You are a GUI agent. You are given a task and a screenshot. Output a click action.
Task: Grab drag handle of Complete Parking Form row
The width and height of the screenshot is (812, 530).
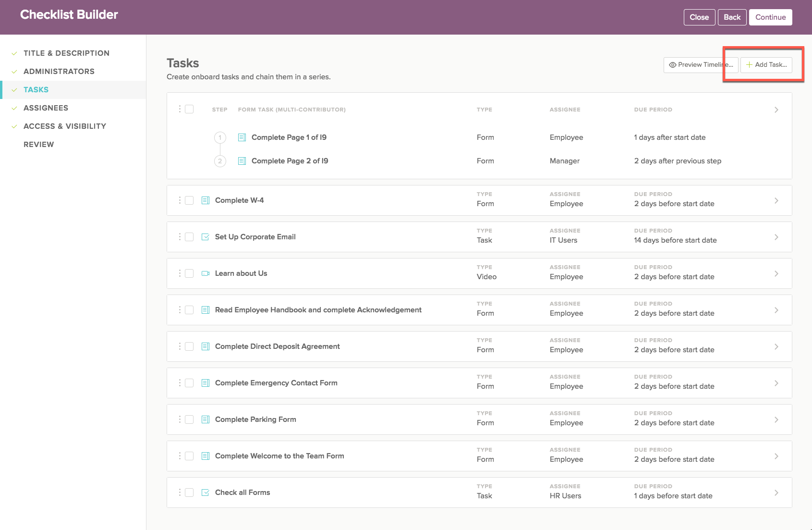(180, 419)
